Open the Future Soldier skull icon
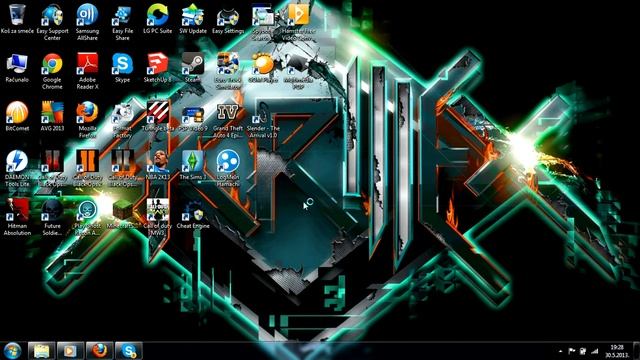 point(52,217)
